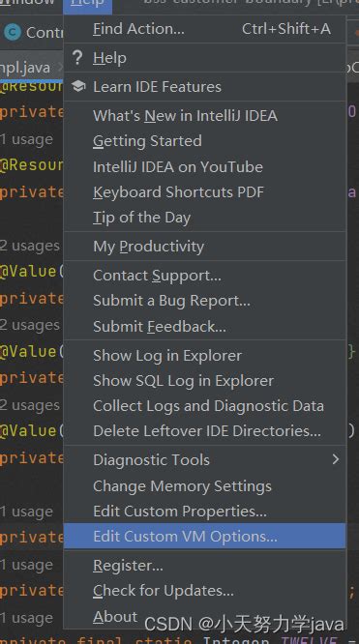359x644 pixels.
Task: Click the class icon on the Contr tab
Action: point(13,32)
